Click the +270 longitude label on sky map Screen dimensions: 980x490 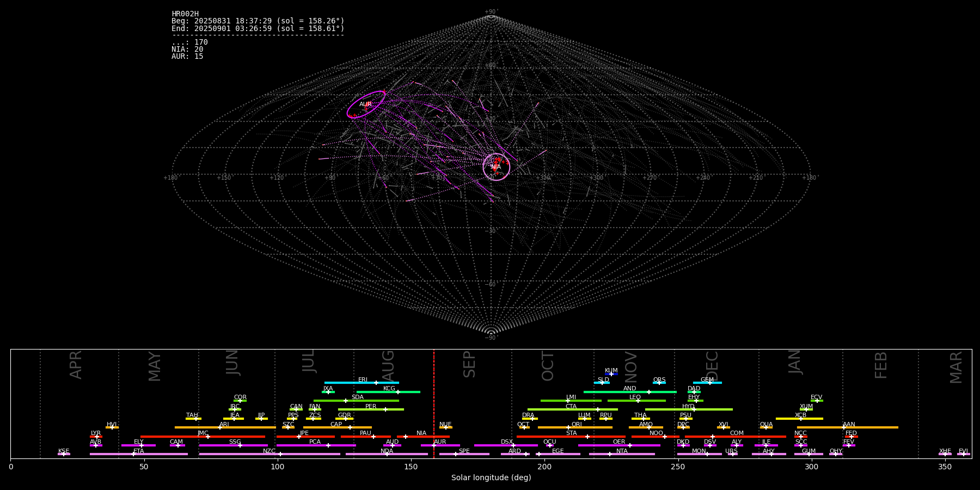[x=650, y=178]
